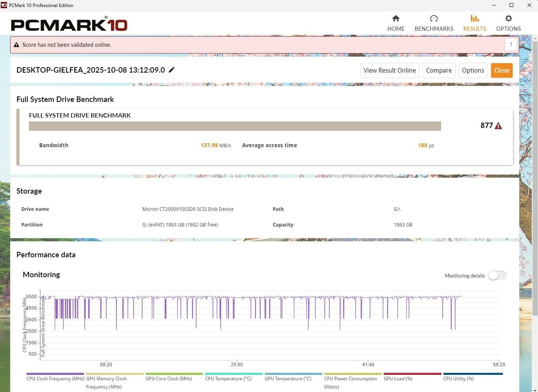This screenshot has width=538, height=392.
Task: Open the Options gear icon
Action: [508, 19]
